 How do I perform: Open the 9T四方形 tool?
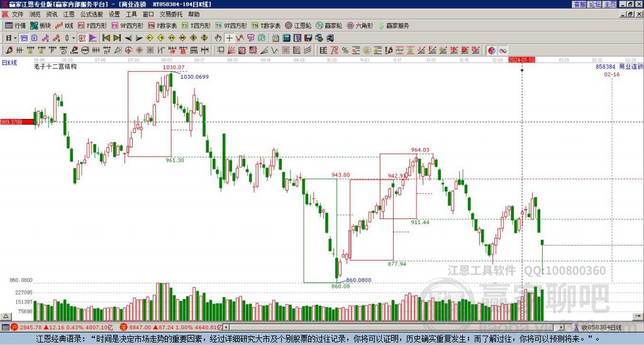click(231, 25)
